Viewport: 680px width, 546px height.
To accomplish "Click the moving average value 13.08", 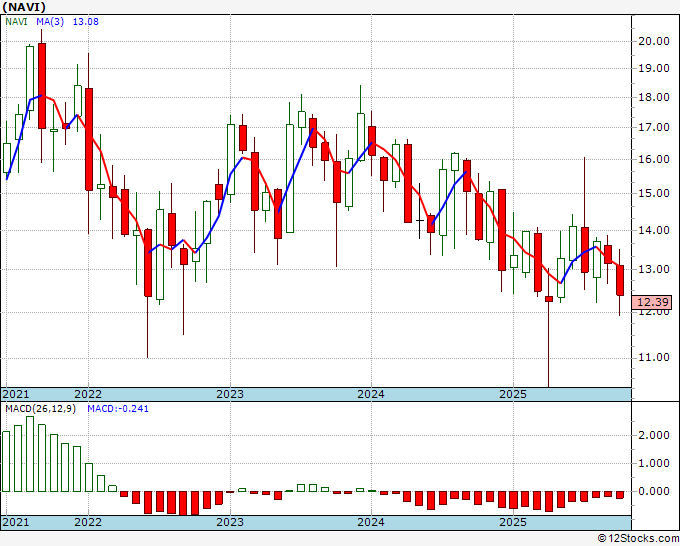I will (85, 21).
